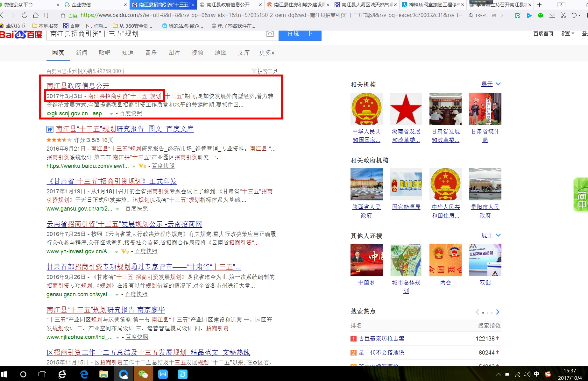Open reading mode book icon

pos(47,15)
